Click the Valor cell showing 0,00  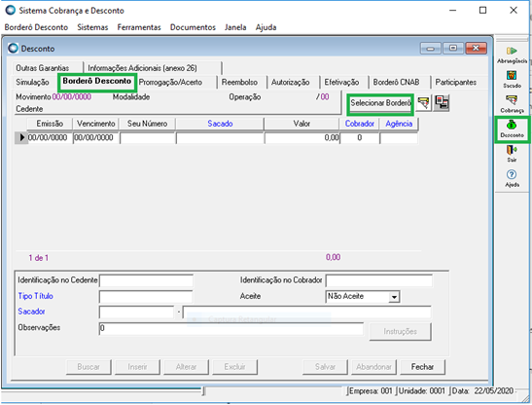(301, 137)
